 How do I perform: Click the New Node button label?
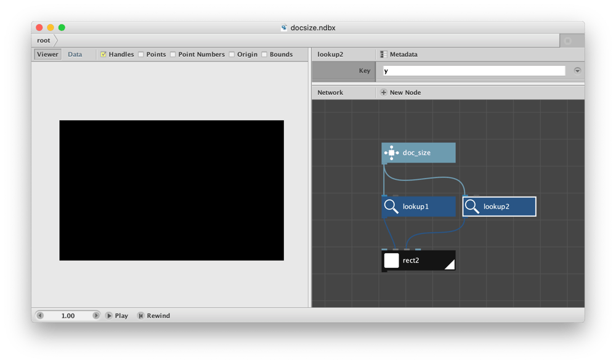point(405,92)
